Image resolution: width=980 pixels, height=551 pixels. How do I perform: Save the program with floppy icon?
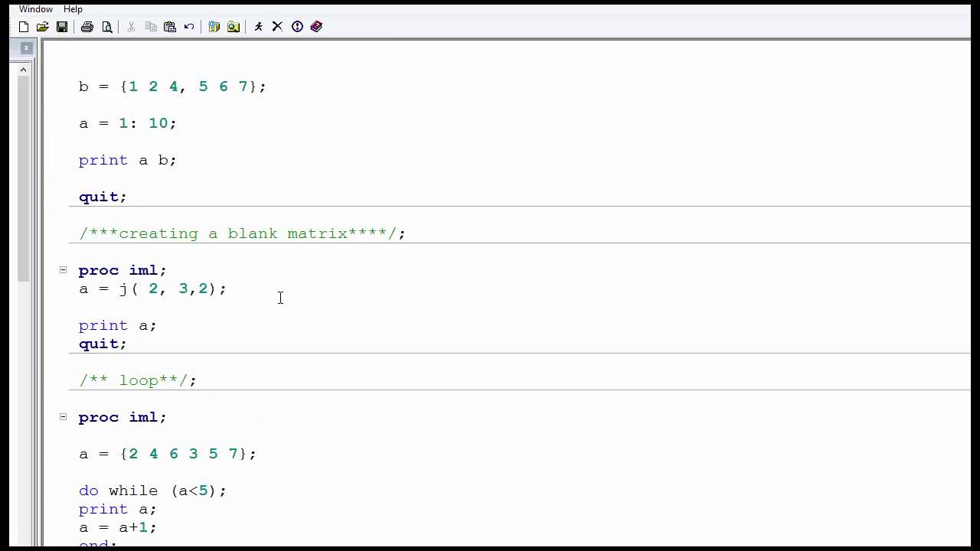coord(62,27)
